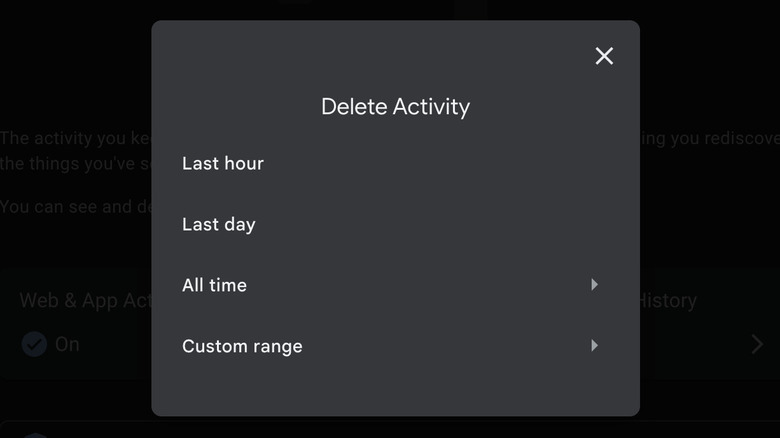Open the "Custom range" option
Screen dimensions: 780x438
point(242,346)
